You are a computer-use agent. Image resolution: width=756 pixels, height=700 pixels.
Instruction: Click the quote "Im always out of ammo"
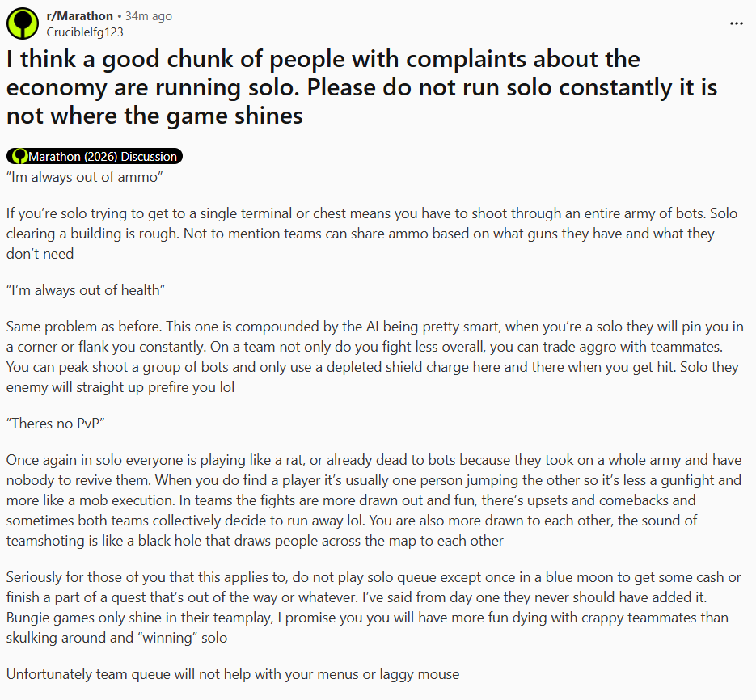coord(85,176)
